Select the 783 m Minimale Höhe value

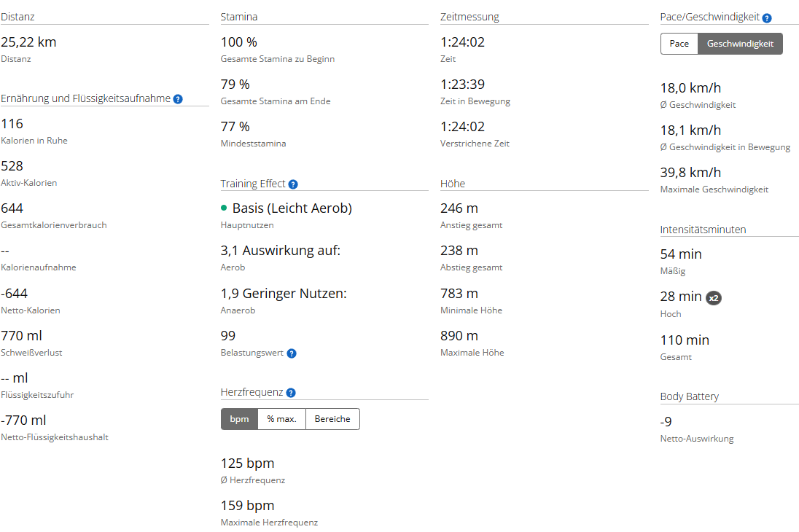click(459, 293)
